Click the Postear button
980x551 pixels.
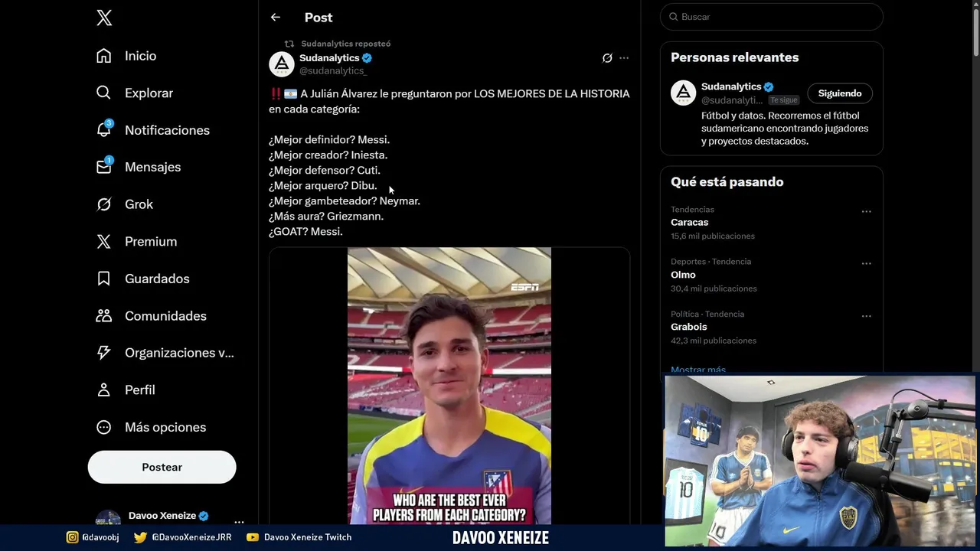coord(162,467)
